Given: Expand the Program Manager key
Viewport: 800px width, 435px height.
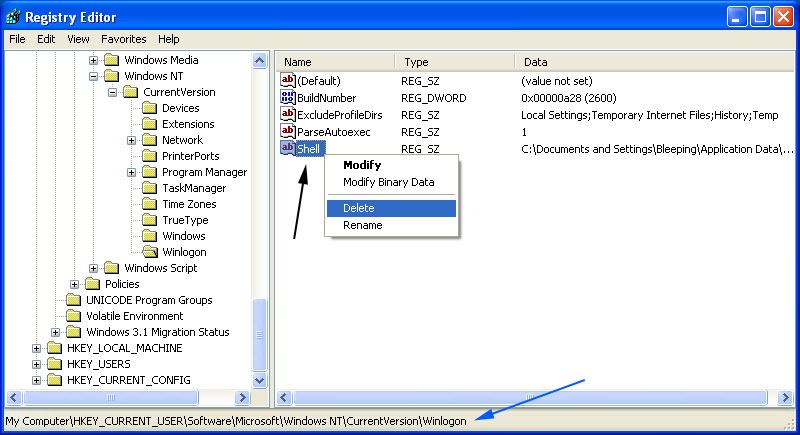Looking at the screenshot, I should tap(131, 172).
